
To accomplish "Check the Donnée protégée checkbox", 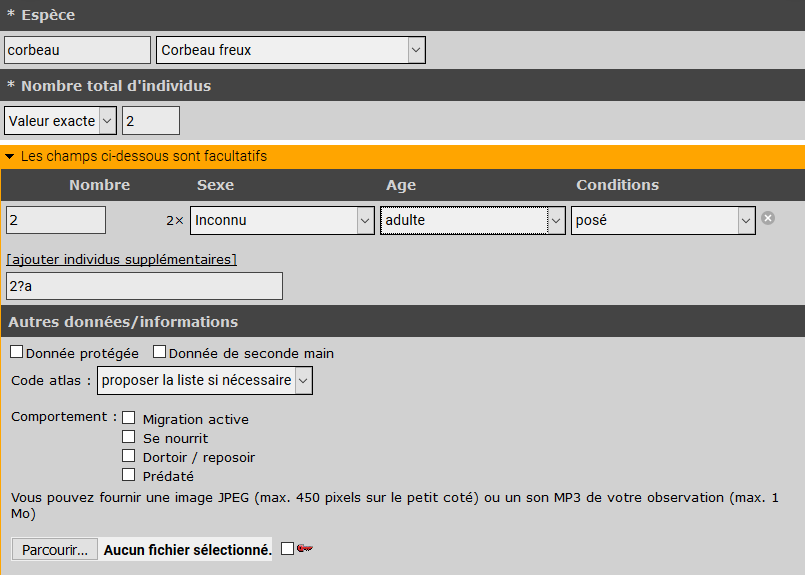I will 17,352.
